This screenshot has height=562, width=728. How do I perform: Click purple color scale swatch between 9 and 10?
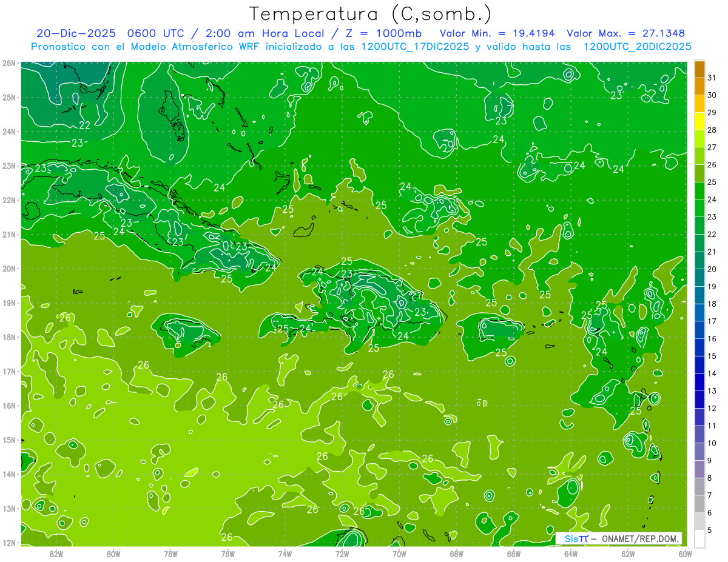tap(699, 452)
